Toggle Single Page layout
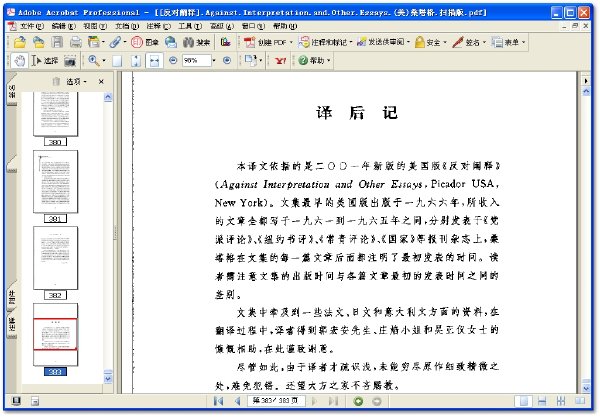This screenshot has height=417, width=600. click(x=523, y=401)
